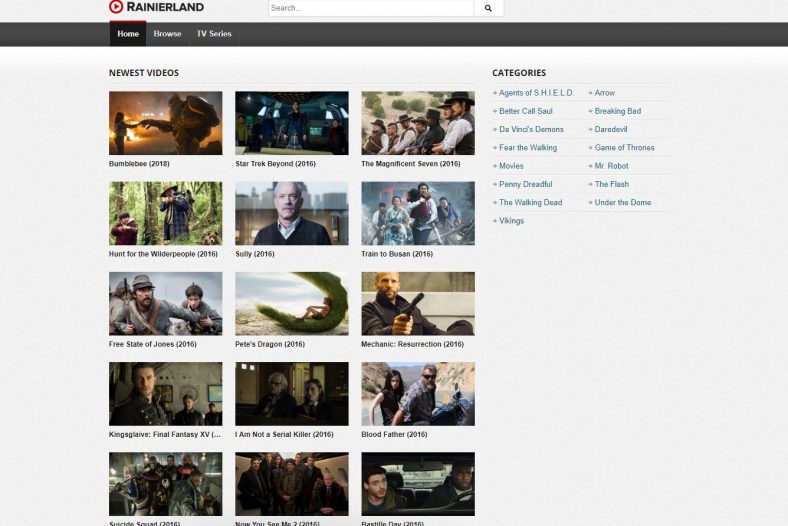The height and width of the screenshot is (526, 788).
Task: Click Free State of Jones title link
Action: (x=152, y=344)
